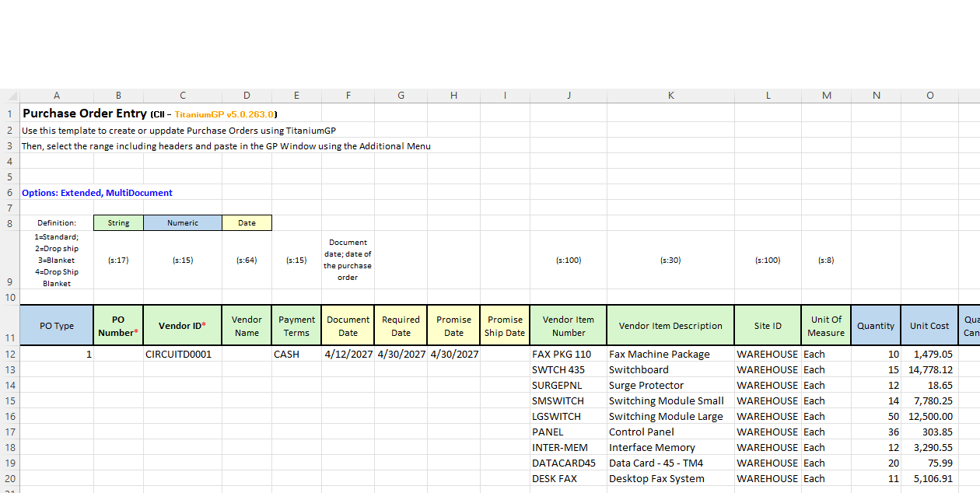980x493 pixels.
Task: Click the DATACARD45 item cell
Action: point(569,463)
